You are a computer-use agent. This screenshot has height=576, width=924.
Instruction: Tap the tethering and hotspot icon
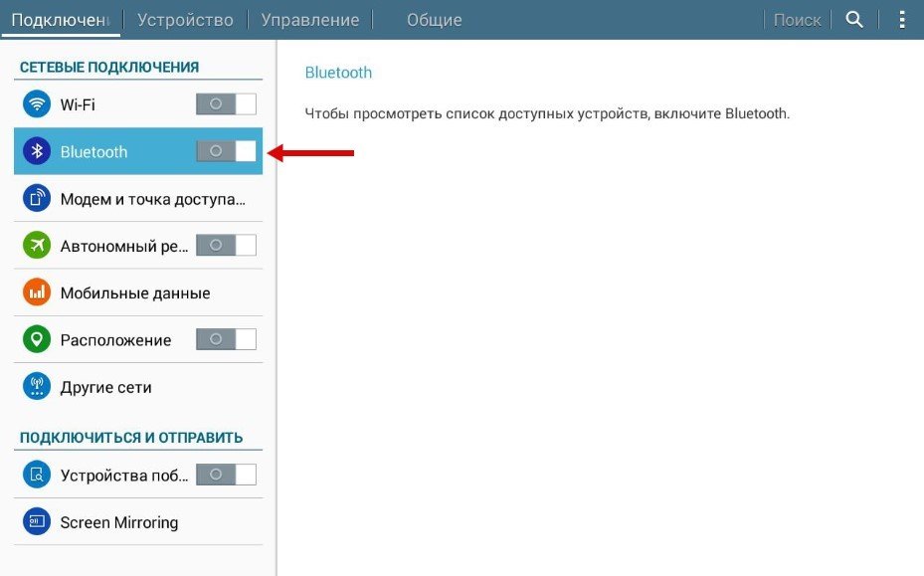click(x=37, y=198)
